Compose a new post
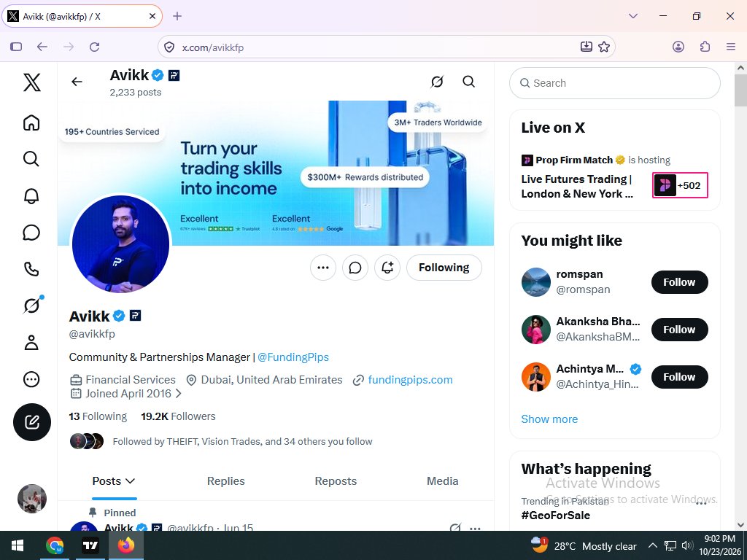 pyautogui.click(x=32, y=422)
